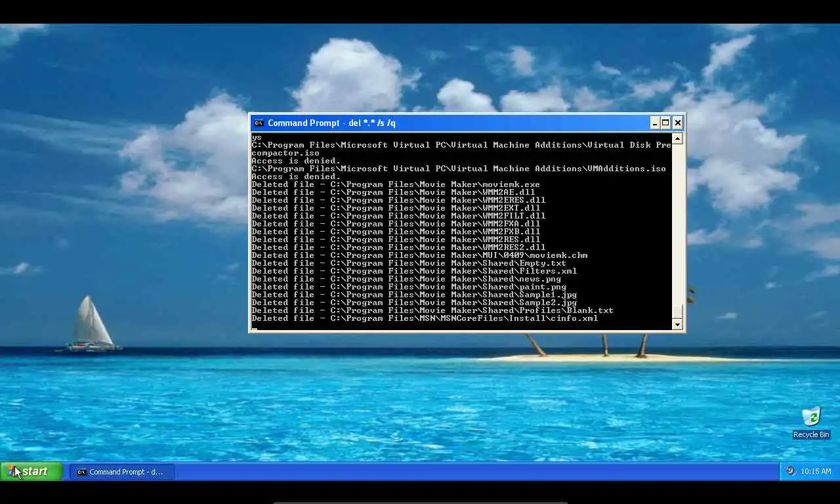Viewport: 840px width, 504px height.
Task: Click the line ending with paint.png
Action: (x=409, y=287)
